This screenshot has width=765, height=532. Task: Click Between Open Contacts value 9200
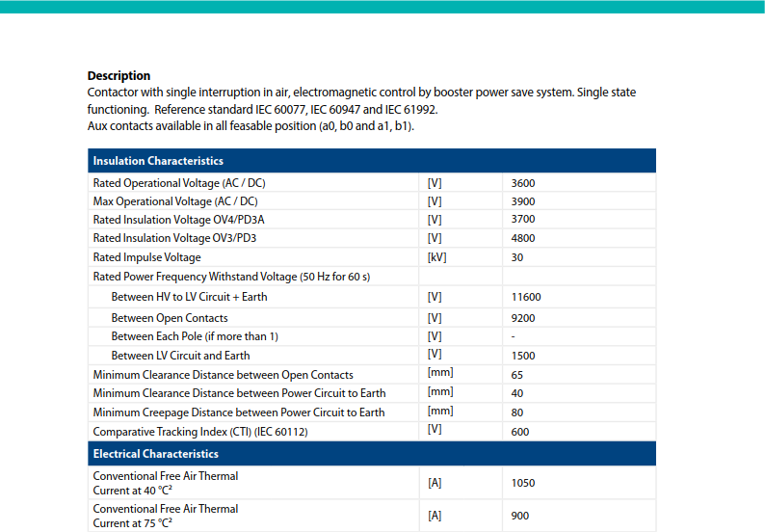523,318
